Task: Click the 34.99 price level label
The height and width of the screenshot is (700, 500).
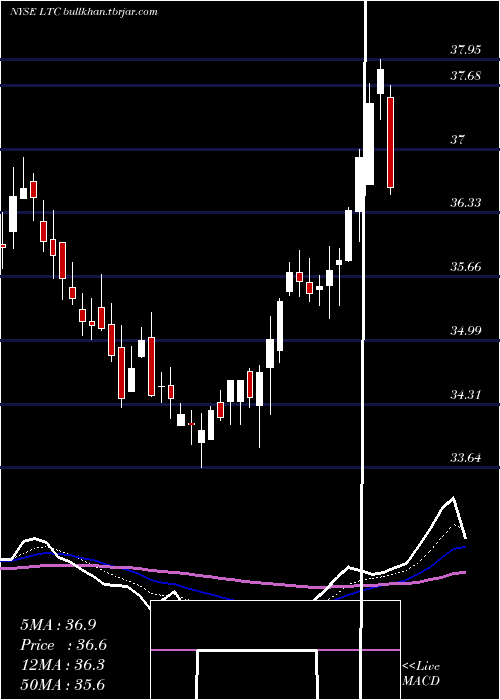Action: tap(466, 331)
